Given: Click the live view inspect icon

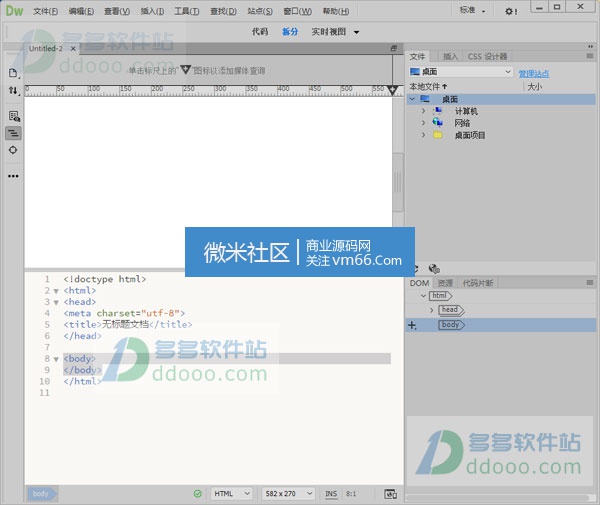Looking at the screenshot, I should [14, 116].
